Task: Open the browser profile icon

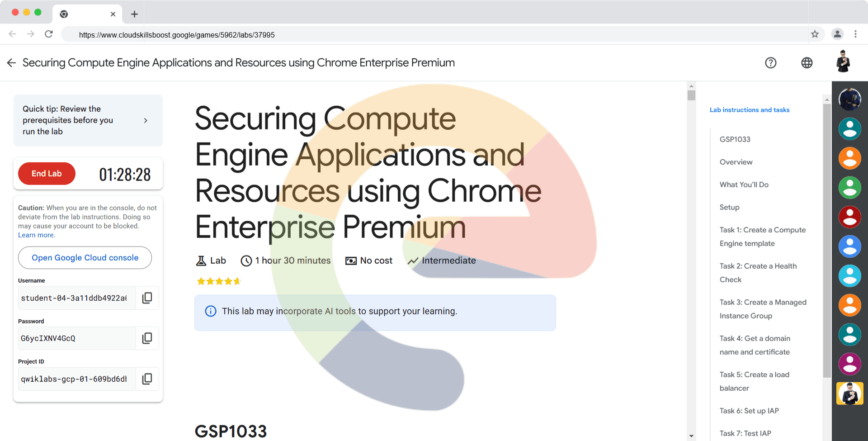Action: pyautogui.click(x=837, y=34)
